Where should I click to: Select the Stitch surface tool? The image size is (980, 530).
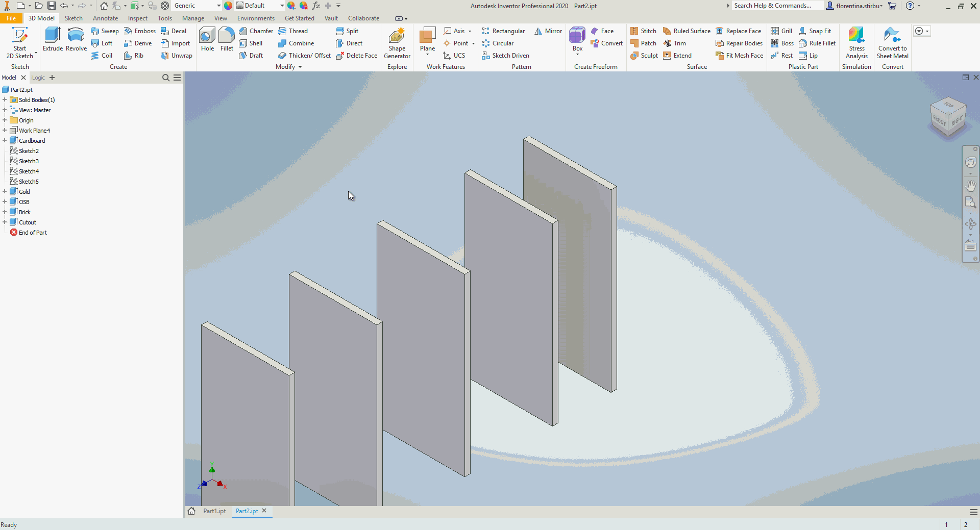pyautogui.click(x=643, y=31)
